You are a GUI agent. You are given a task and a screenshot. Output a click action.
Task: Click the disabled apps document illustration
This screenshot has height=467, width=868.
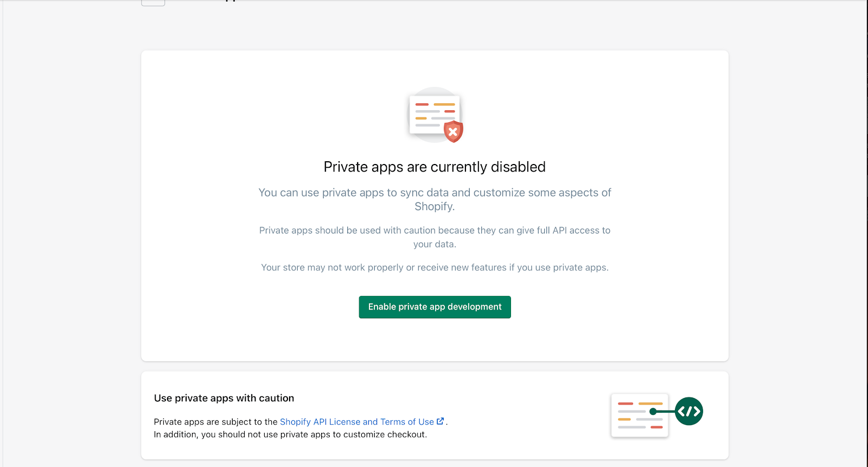pos(433,113)
